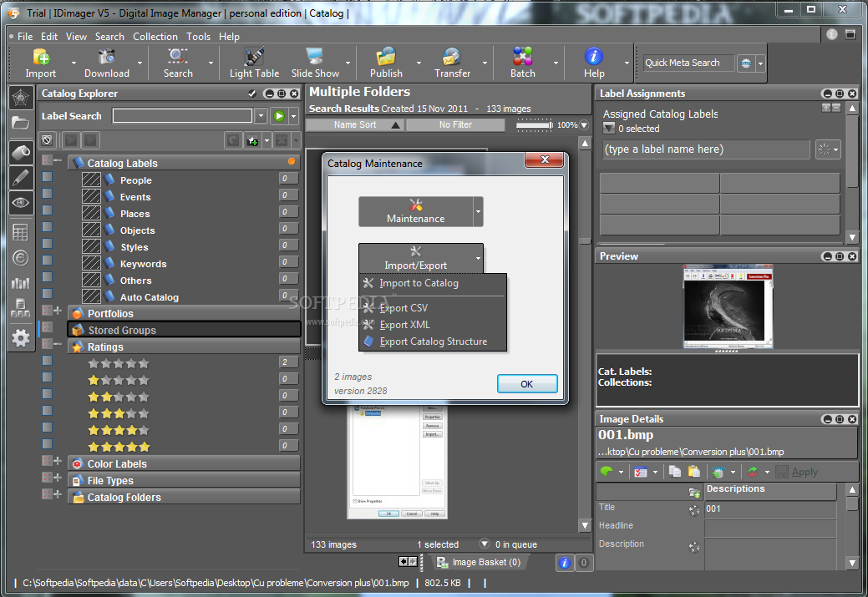The image size is (868, 597).
Task: Open the Search toolbar tool
Action: [178, 63]
